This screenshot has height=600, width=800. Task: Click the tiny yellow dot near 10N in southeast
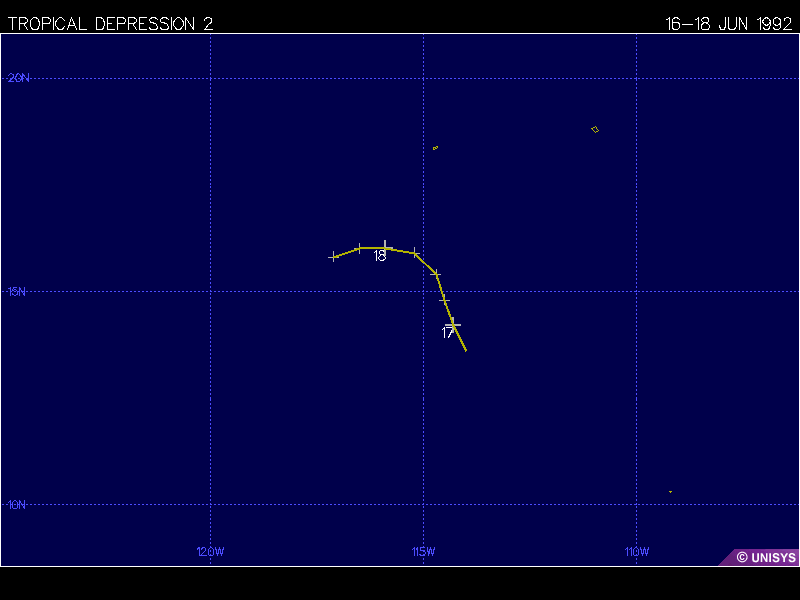[670, 491]
